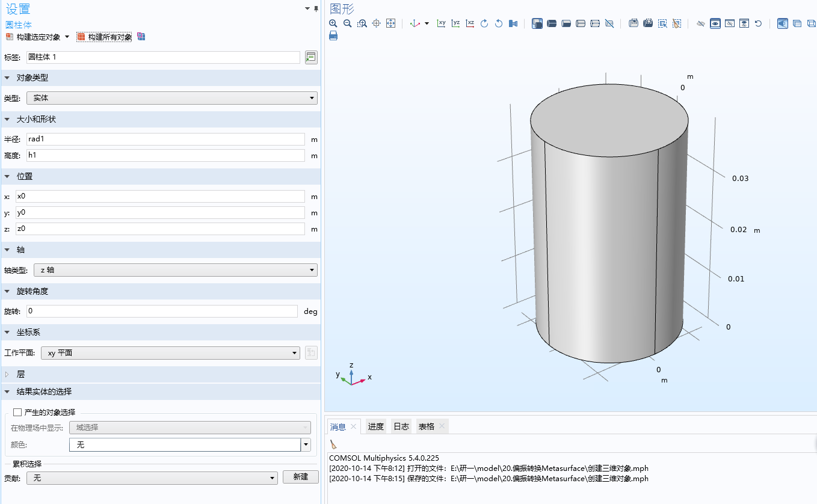Click the print graphics icon

[x=333, y=35]
